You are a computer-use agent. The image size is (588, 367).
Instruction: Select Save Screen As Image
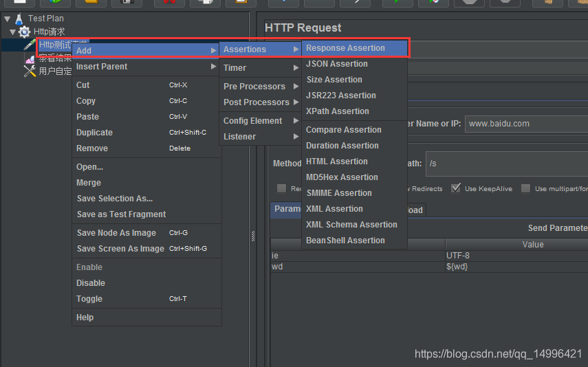(146, 249)
